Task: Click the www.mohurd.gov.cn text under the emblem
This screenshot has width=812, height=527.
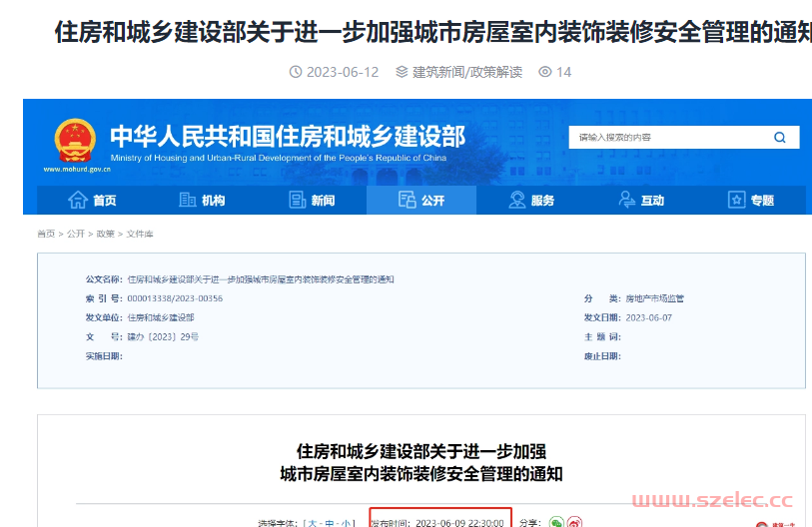Action: [77, 170]
